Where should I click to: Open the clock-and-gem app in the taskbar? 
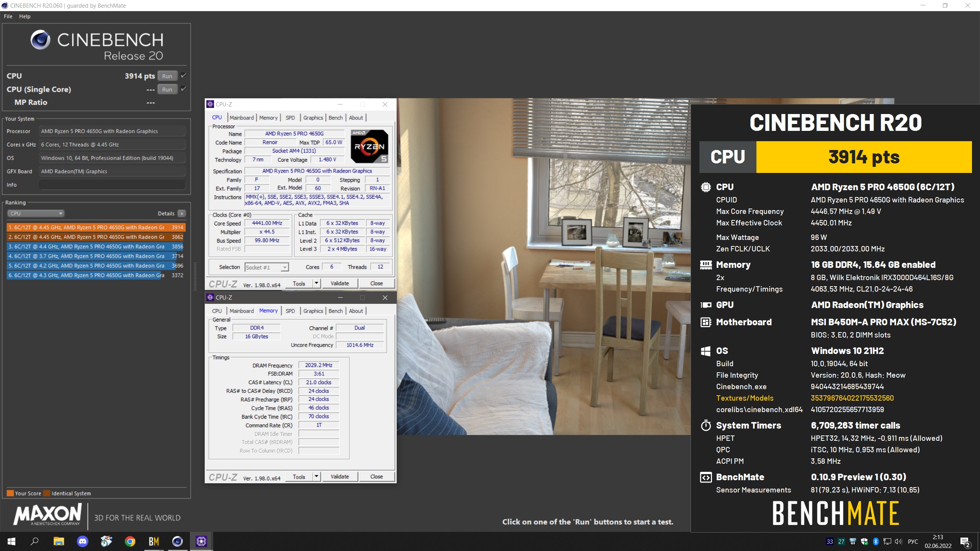(106, 541)
